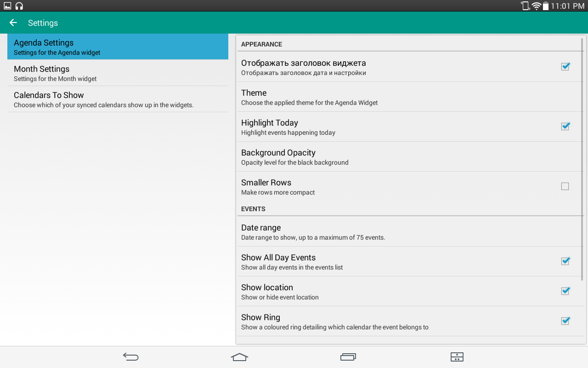The width and height of the screenshot is (588, 368).
Task: Open Calendars To Show settings
Action: (118, 99)
